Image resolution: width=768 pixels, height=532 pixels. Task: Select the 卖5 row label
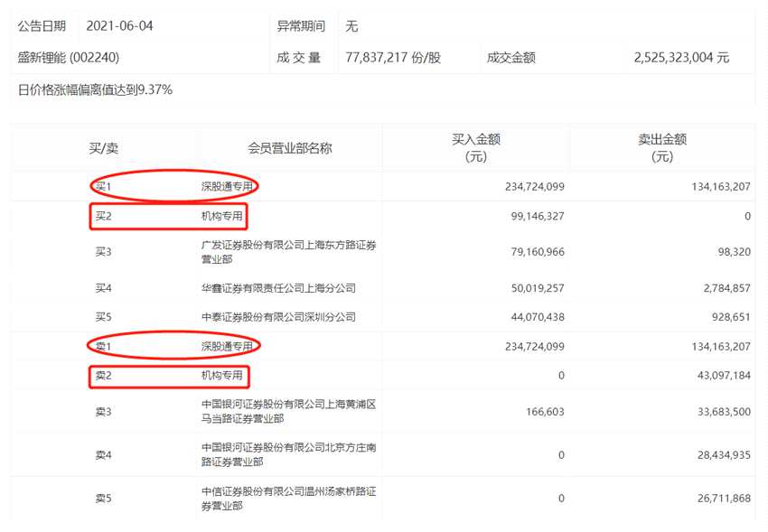coord(103,499)
